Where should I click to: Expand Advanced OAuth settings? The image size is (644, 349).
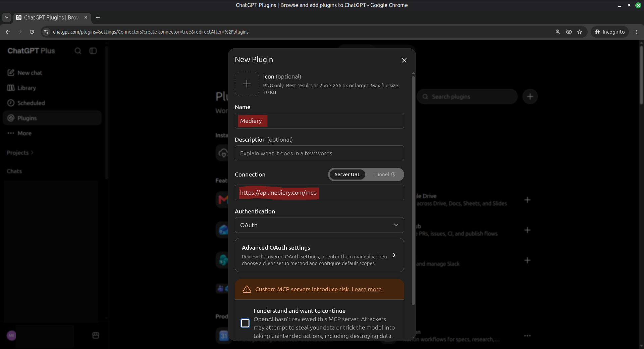(319, 255)
